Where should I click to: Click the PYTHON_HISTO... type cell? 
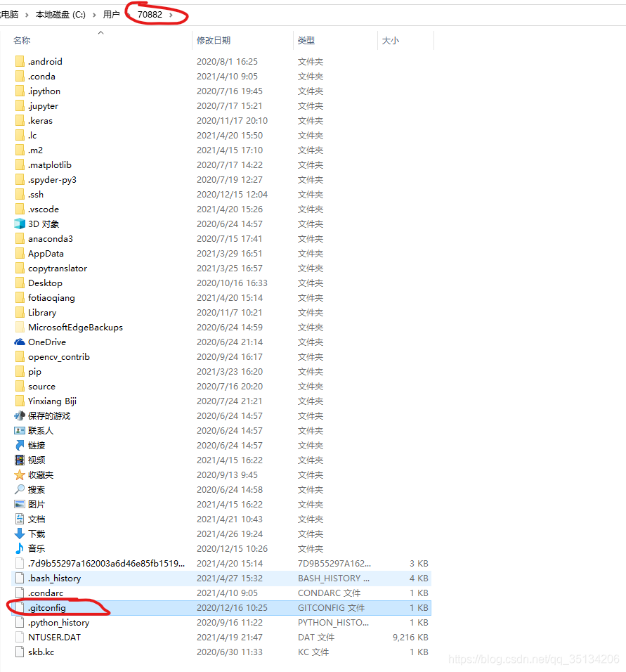coord(333,622)
